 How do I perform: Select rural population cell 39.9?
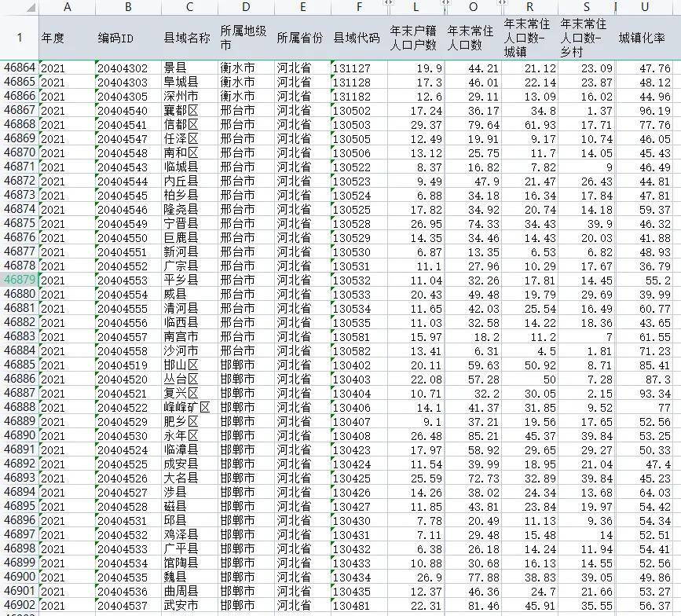tap(587, 223)
